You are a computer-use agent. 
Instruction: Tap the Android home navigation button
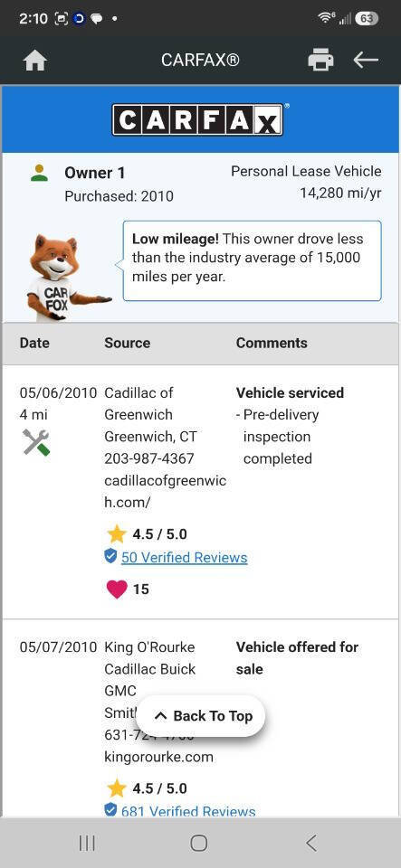pos(199,843)
